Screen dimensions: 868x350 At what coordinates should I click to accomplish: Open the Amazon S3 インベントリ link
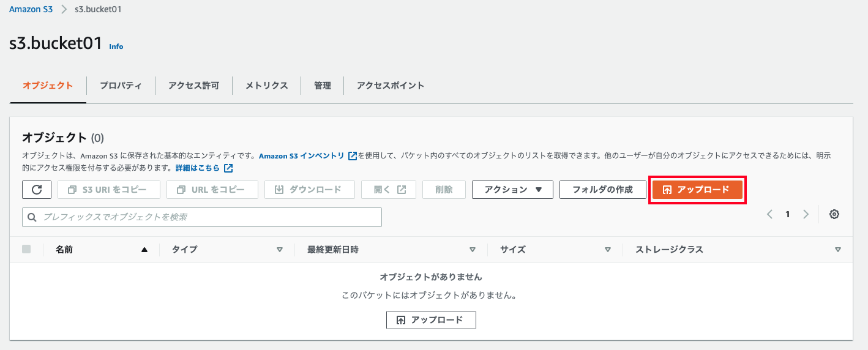tap(302, 156)
